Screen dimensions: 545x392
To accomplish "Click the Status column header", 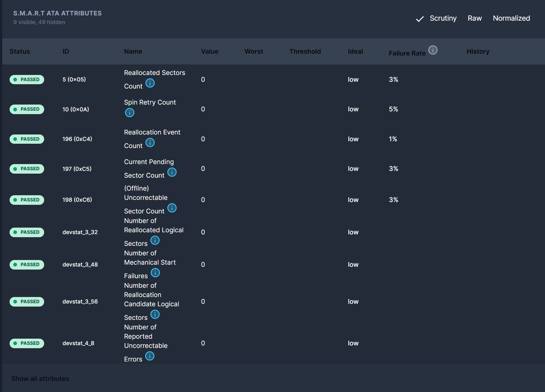I will coord(20,52).
